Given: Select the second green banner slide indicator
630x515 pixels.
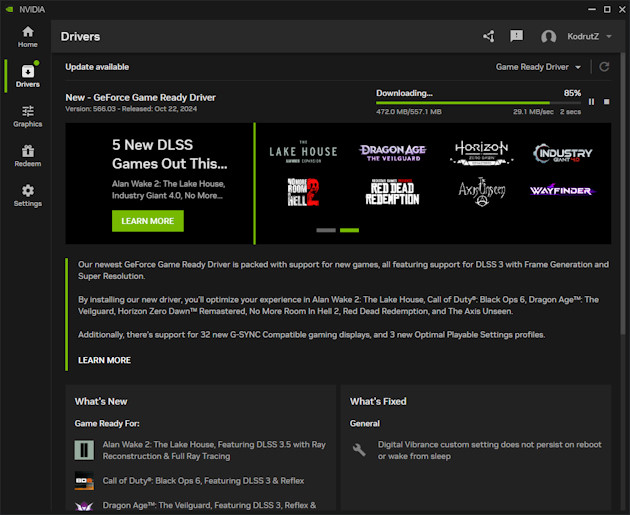Looking at the screenshot, I should coord(349,230).
